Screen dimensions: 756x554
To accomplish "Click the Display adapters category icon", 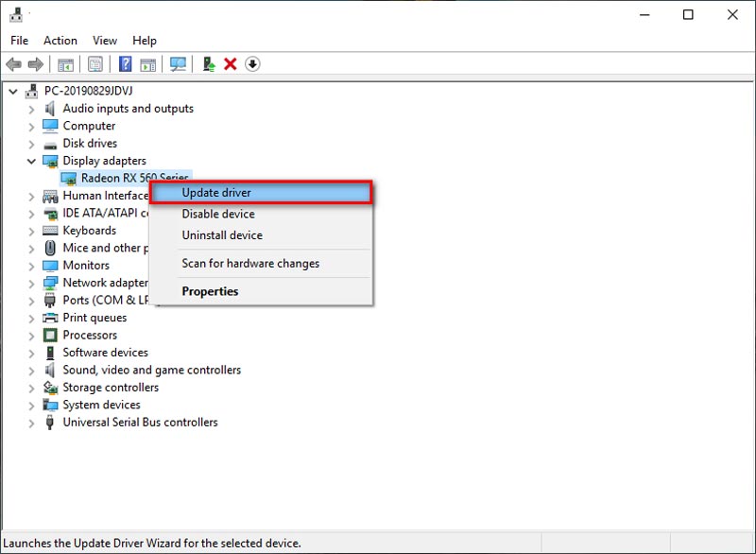I will click(x=50, y=161).
